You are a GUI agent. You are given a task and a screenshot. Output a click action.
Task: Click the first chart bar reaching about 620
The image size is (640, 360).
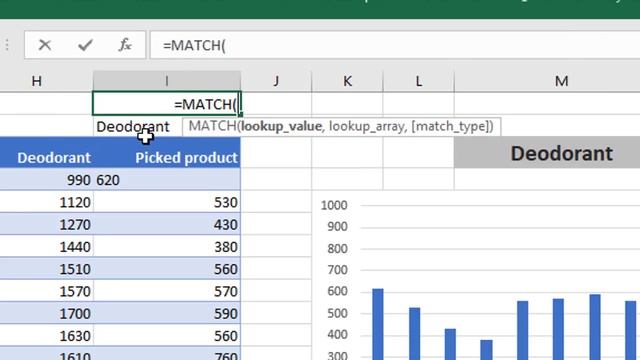(x=378, y=324)
